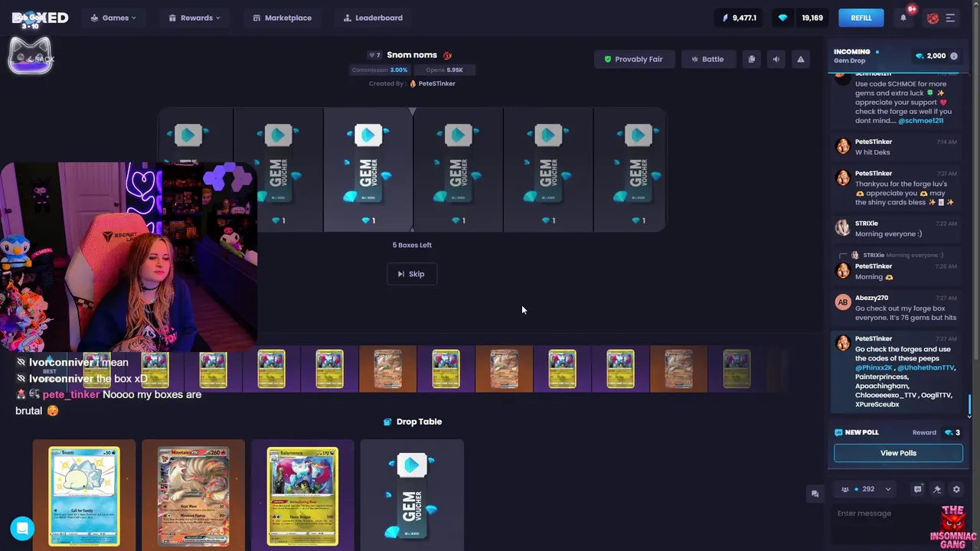This screenshot has height=551, width=980.
Task: Click the Skip button
Action: 412,274
